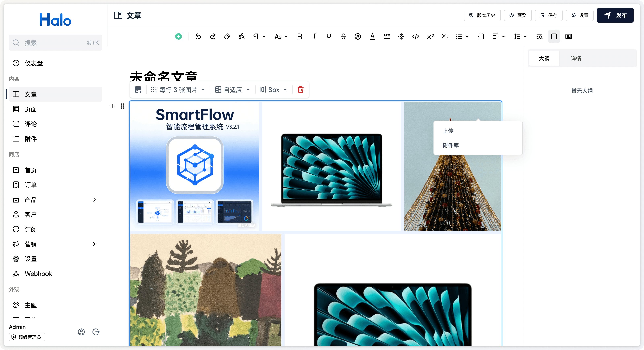This screenshot has width=644, height=350.
Task: Open the font size Aa dropdown
Action: point(281,36)
